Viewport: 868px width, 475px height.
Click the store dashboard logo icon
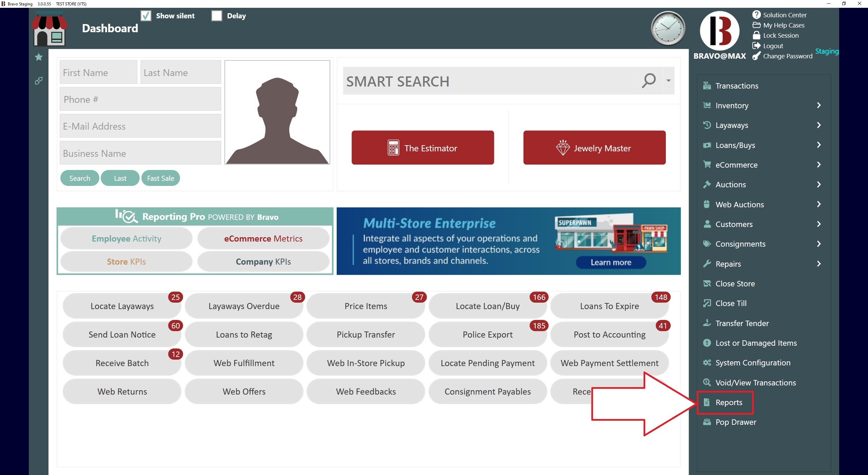(49, 29)
